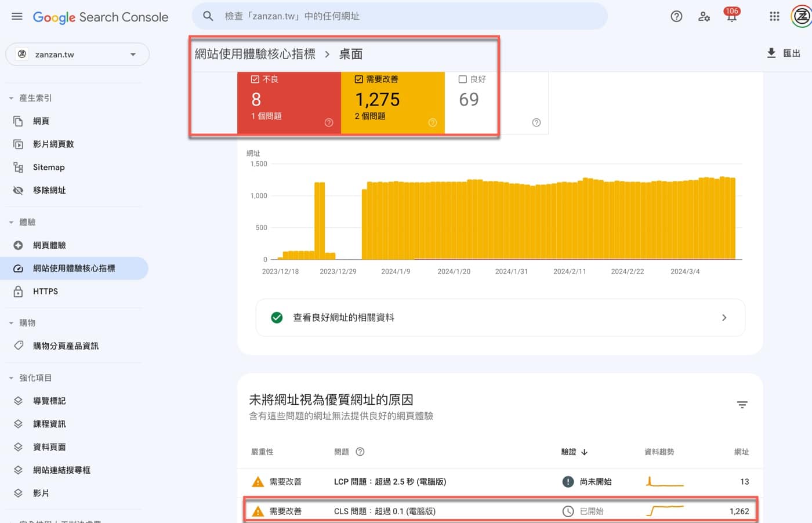Click help icon next to 問題 header
The image size is (812, 523).
point(360,452)
